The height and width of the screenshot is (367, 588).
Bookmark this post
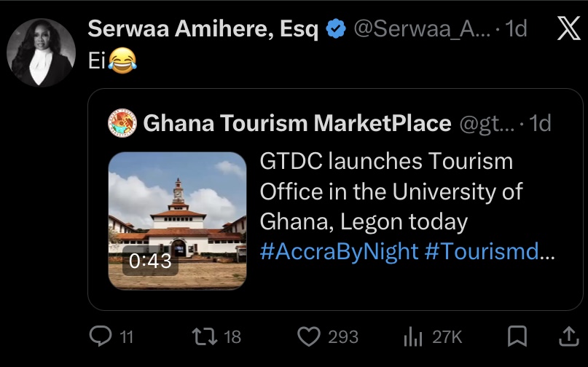[x=517, y=336]
